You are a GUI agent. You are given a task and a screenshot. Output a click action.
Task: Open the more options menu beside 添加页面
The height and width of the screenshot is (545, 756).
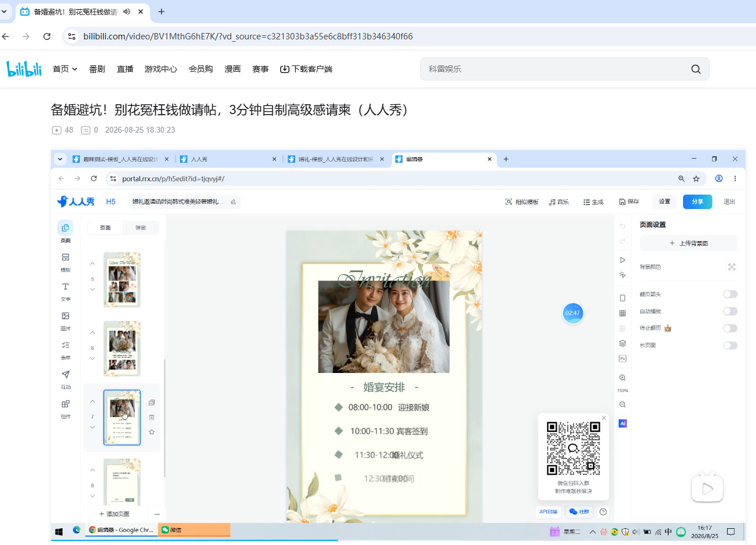point(157,514)
